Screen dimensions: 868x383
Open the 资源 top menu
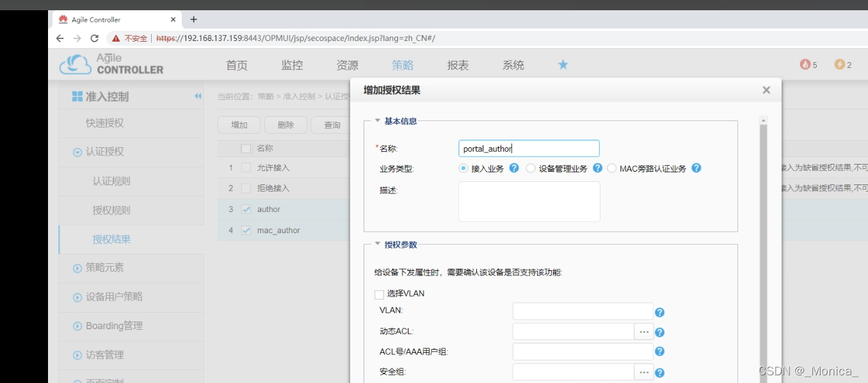(348, 65)
